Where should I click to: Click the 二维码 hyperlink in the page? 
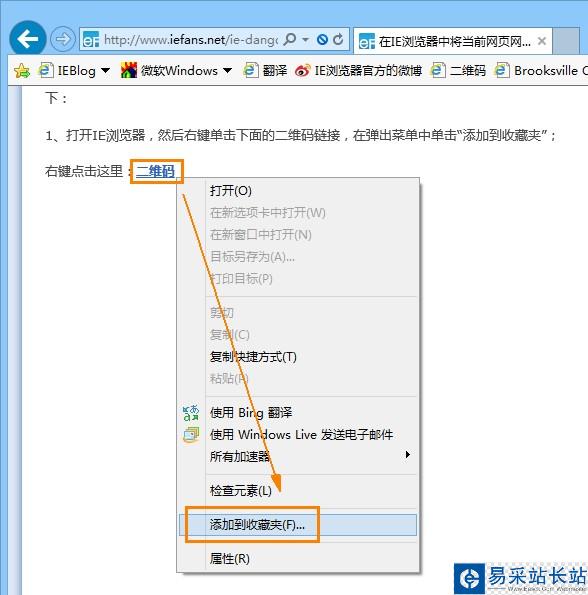click(156, 171)
